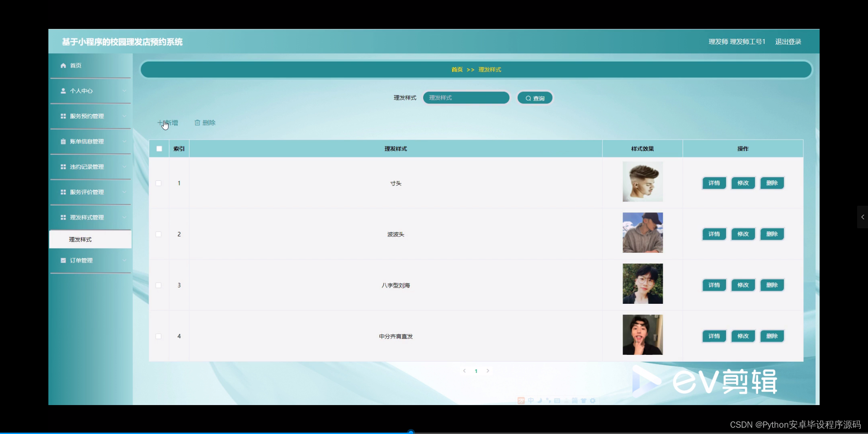Open 服务预约管理 in the sidebar
The image size is (868, 434).
pos(90,116)
